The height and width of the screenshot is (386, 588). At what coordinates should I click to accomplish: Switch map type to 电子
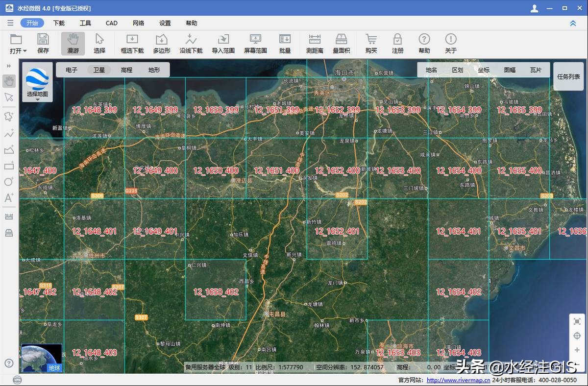click(x=72, y=70)
